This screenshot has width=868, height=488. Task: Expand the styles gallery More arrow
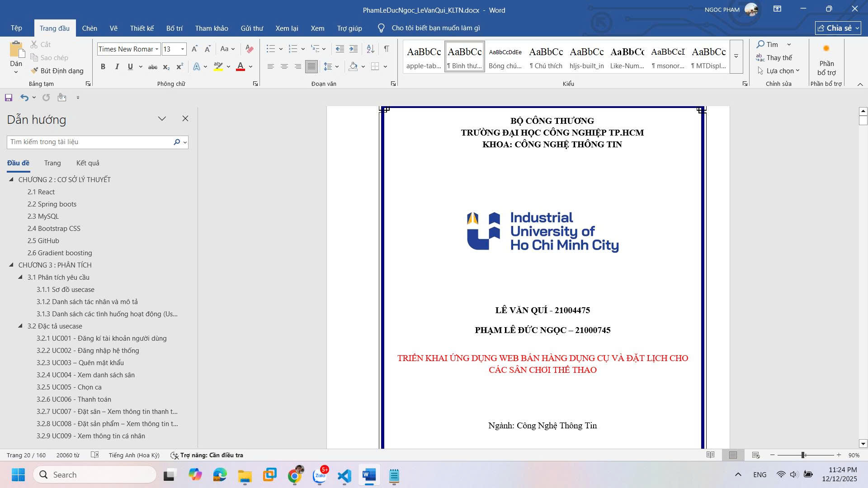(x=736, y=56)
